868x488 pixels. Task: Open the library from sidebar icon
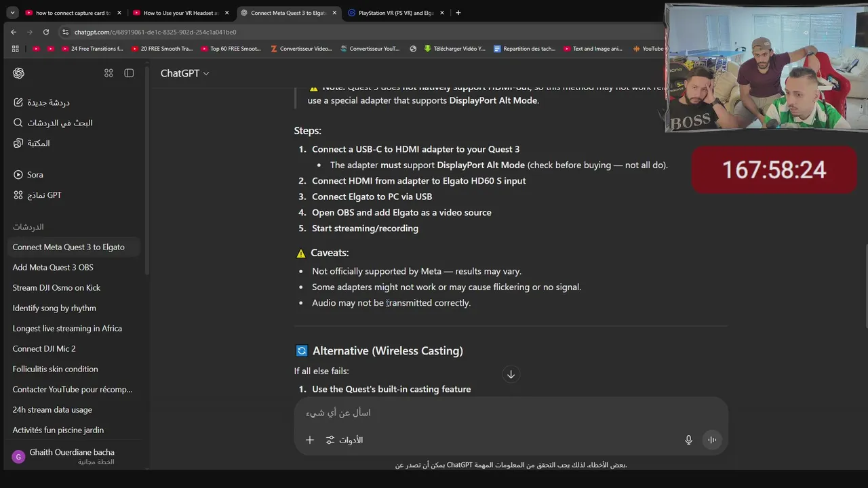coord(18,143)
